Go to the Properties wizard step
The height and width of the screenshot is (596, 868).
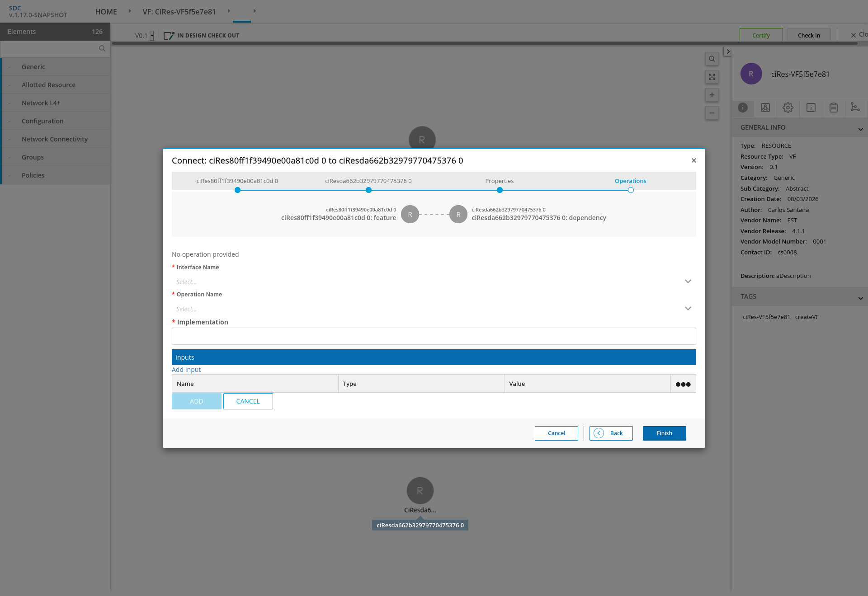pos(499,181)
